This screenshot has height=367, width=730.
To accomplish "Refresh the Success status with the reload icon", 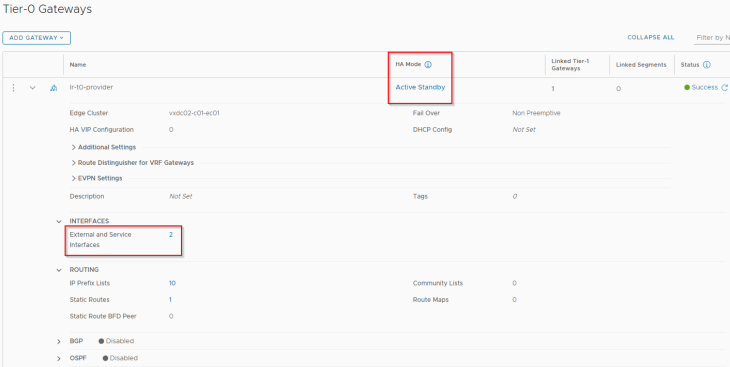I will click(x=724, y=88).
